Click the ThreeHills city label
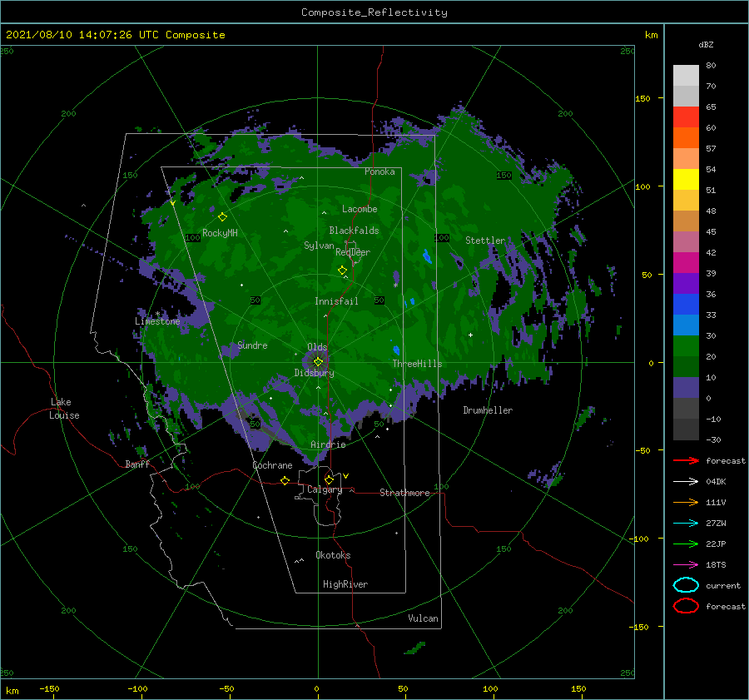Screen dimensions: 749x700 pos(418,364)
